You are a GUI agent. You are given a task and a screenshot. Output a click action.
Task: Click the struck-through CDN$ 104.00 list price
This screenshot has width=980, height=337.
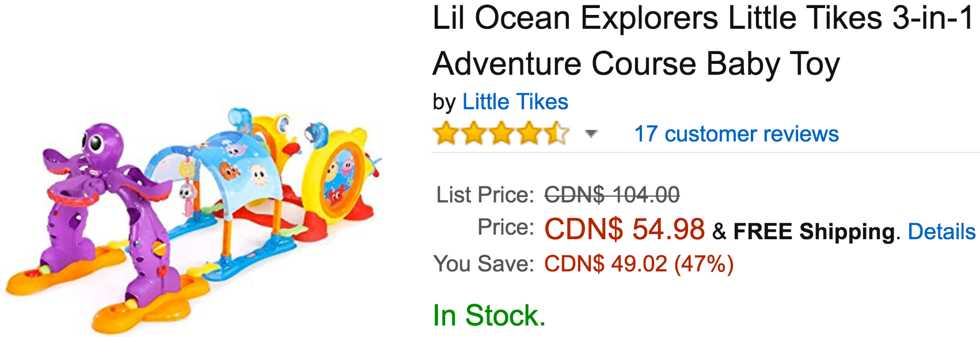(612, 195)
